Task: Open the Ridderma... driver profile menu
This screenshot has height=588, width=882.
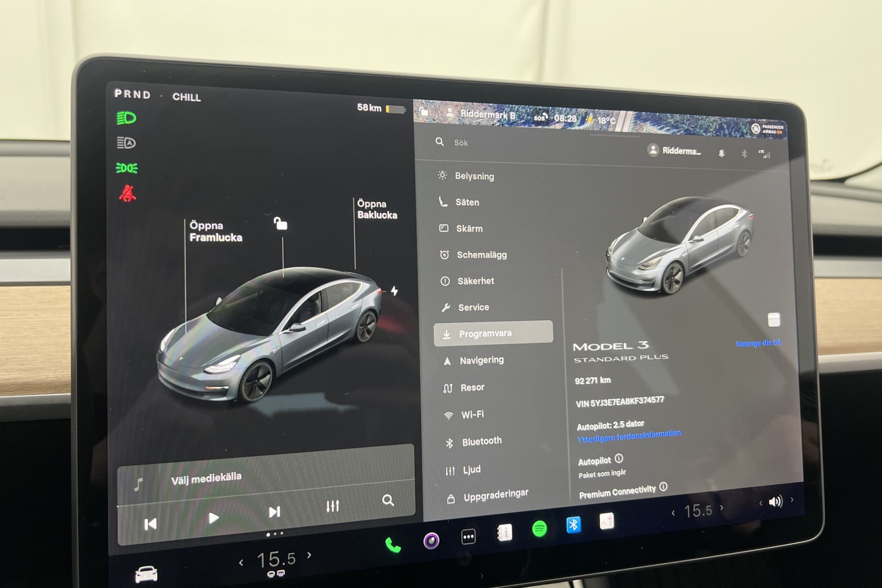Action: click(674, 150)
